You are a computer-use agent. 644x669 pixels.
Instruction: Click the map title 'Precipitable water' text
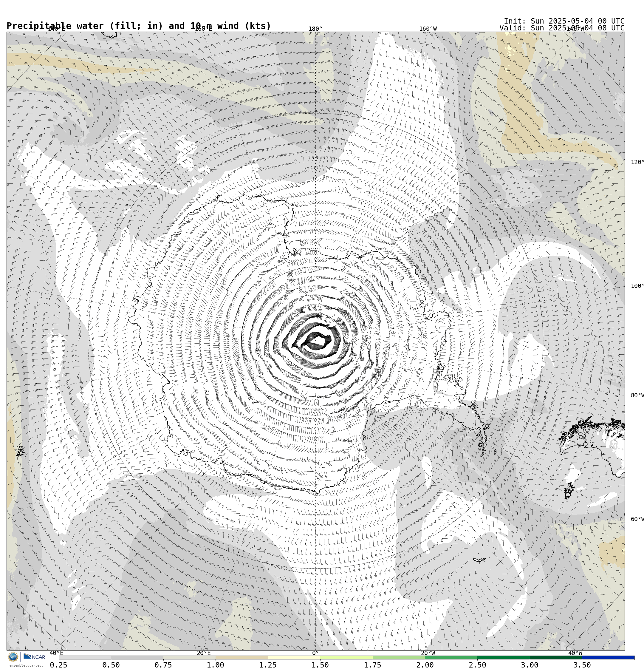click(x=56, y=26)
